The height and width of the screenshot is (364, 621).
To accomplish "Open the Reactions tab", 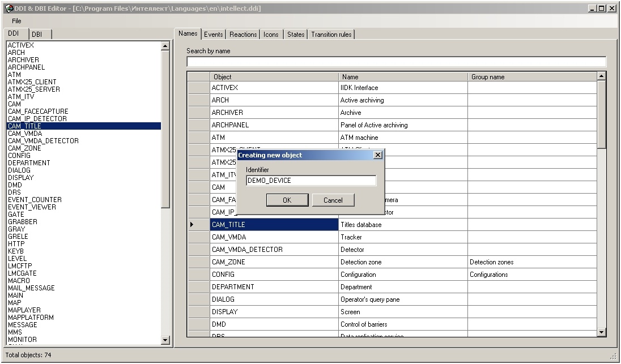I will pos(243,35).
